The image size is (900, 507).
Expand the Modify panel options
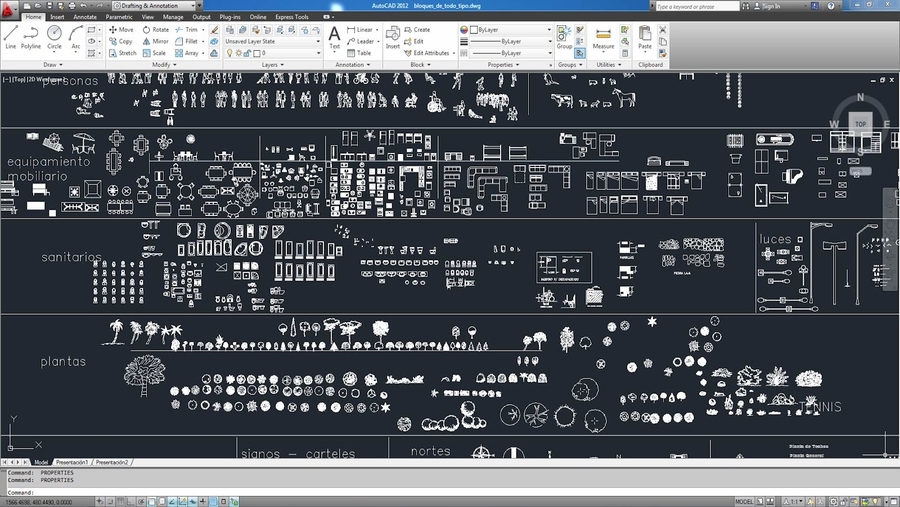coord(162,65)
